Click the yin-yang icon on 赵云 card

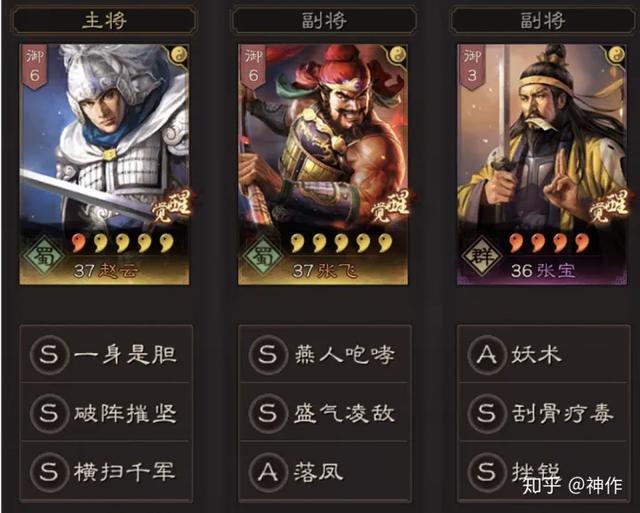click(179, 54)
